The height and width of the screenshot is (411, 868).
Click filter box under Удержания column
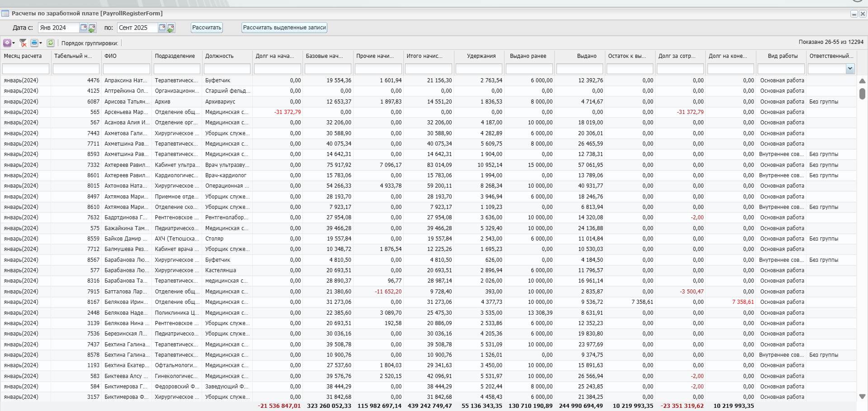coord(479,69)
